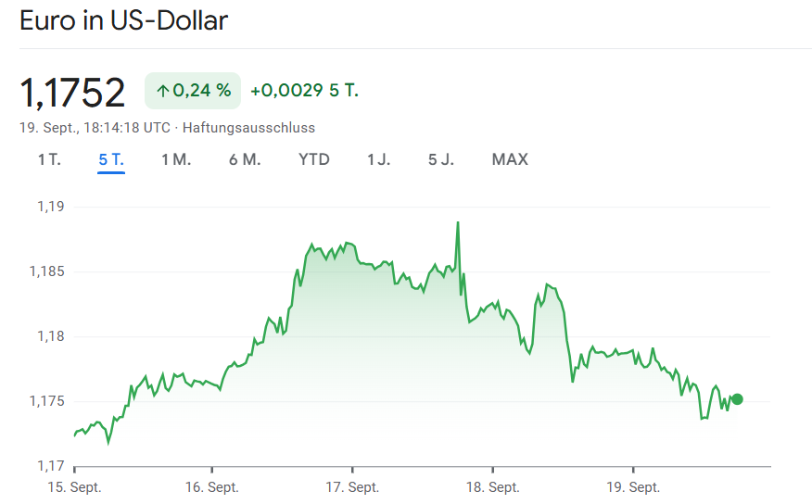This screenshot has width=812, height=504.
Task: Show the 1 J. chart range
Action: coord(378,159)
